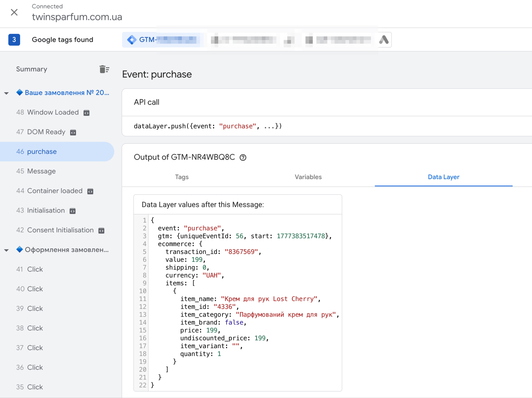Close the Tag Assistant debug session
This screenshot has height=398, width=532.
[14, 12]
